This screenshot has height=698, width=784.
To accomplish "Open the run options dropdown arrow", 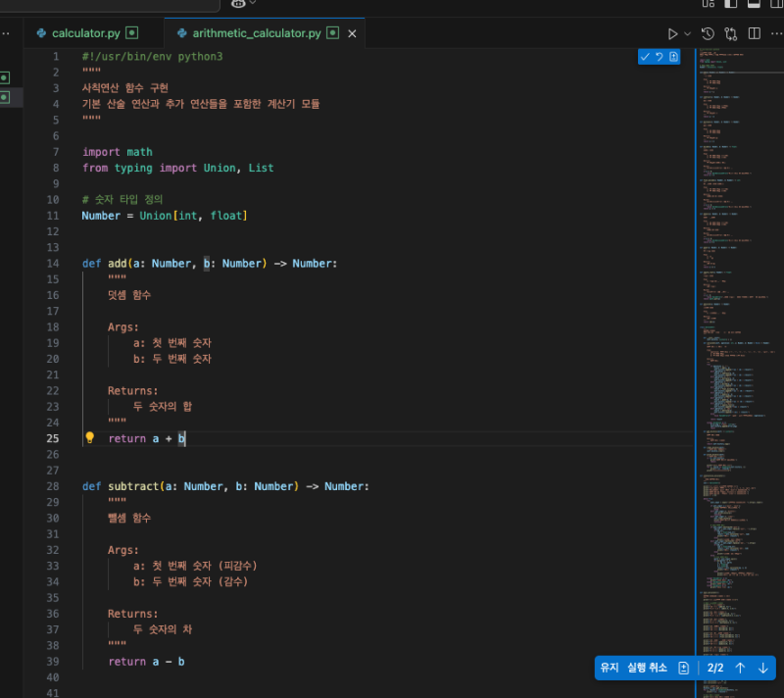I will point(688,33).
